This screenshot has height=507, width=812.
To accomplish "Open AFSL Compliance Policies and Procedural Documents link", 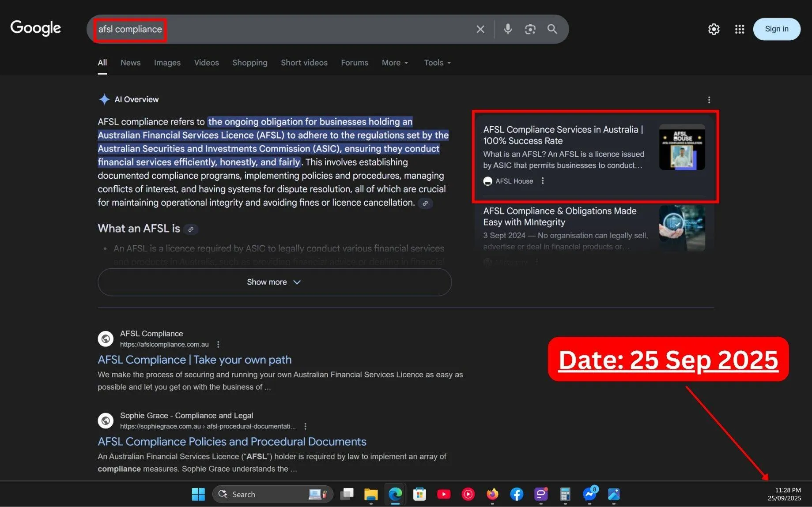I will [232, 442].
